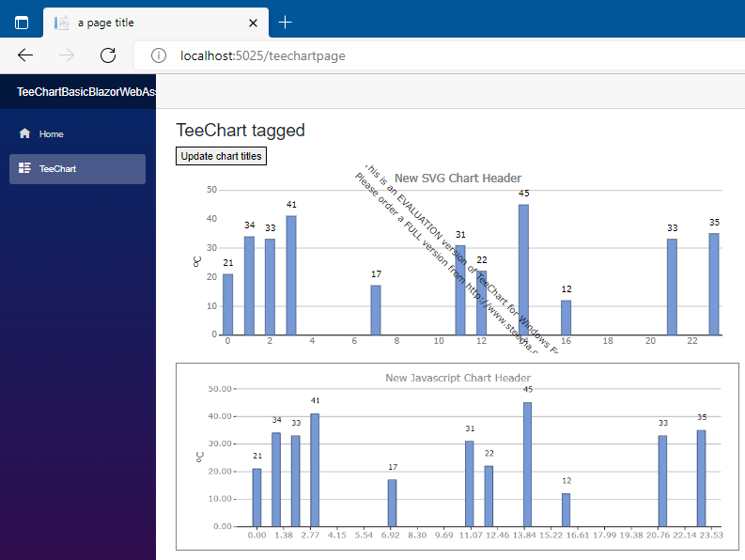Click the 13.84 x-axis label
Image resolution: width=745 pixels, height=560 pixels.
[524, 536]
